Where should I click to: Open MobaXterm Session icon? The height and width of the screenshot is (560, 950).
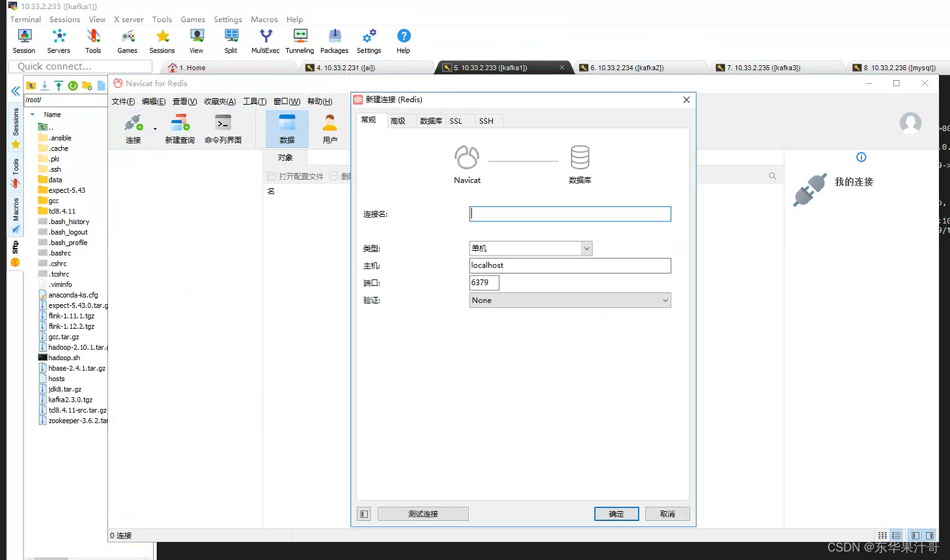pos(24,36)
